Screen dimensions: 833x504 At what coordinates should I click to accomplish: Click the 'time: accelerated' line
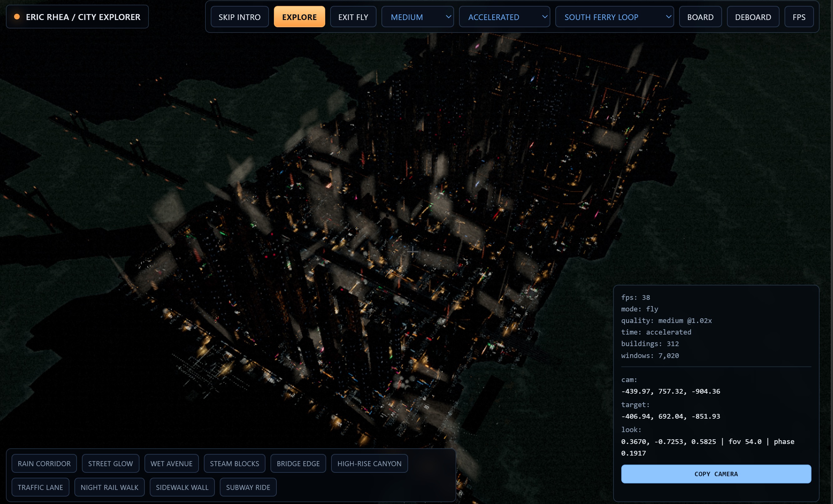pyautogui.click(x=656, y=332)
